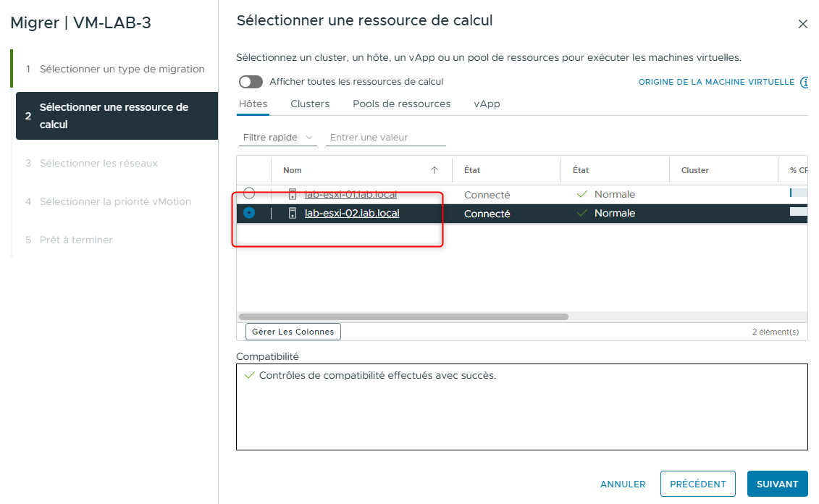
Task: Click the SUIVANT button
Action: click(777, 484)
